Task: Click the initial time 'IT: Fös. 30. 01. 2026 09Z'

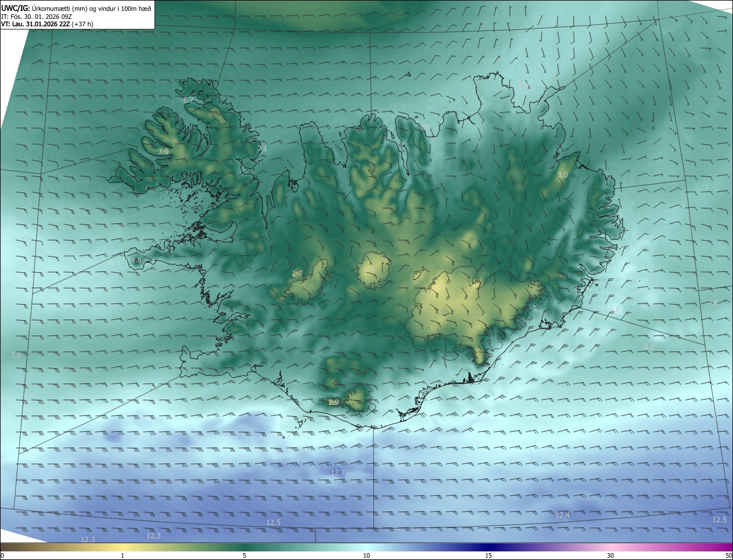Action: (x=37, y=16)
